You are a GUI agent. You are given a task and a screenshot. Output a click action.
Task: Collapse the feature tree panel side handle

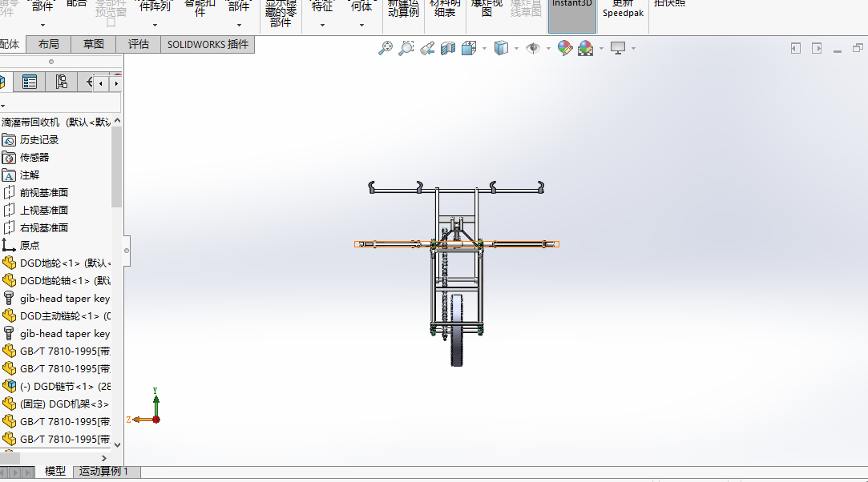(126, 251)
